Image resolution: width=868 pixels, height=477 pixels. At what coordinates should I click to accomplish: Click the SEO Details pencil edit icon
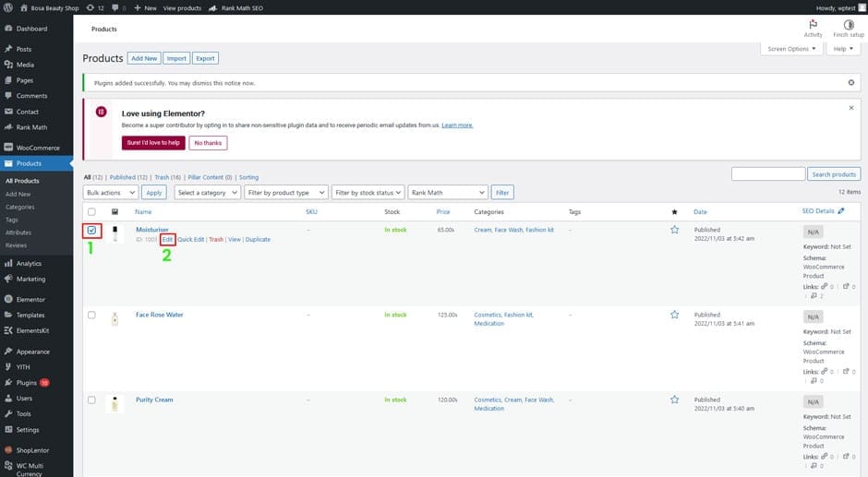[x=840, y=211]
